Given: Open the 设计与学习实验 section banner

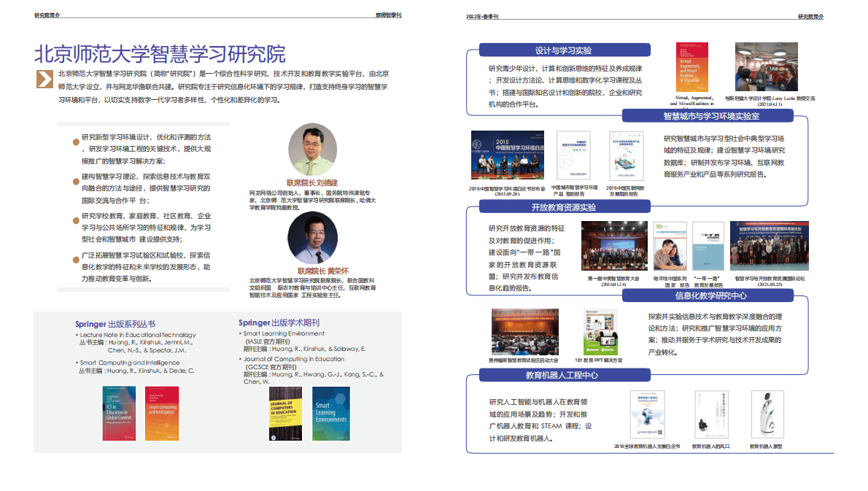Looking at the screenshot, I should coord(564,51).
